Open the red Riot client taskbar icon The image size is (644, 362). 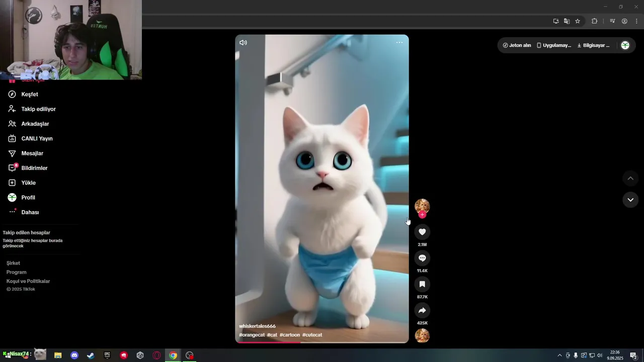pyautogui.click(x=124, y=355)
